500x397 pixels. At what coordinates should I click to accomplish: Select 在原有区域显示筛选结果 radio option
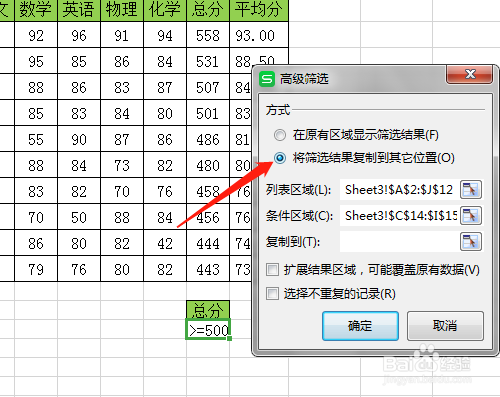coord(280,135)
